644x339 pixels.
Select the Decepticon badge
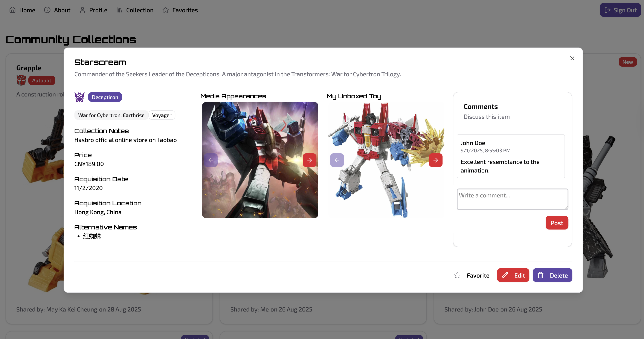[105, 97]
